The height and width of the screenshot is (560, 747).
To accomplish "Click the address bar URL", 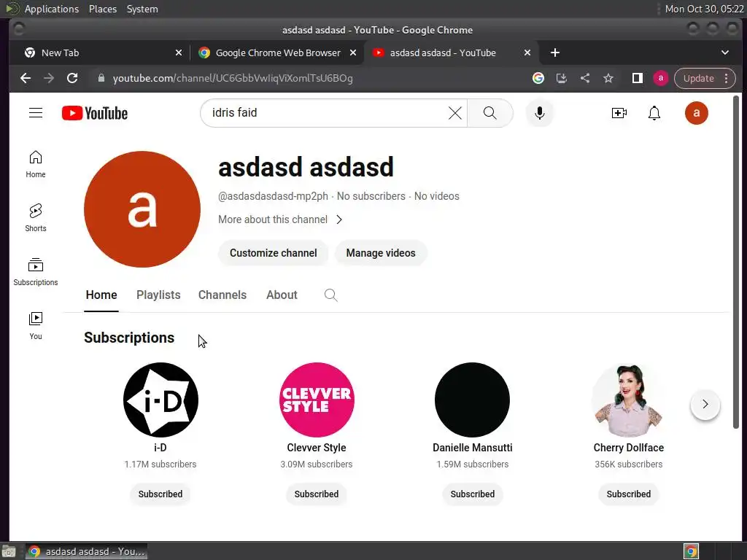I will (x=233, y=78).
